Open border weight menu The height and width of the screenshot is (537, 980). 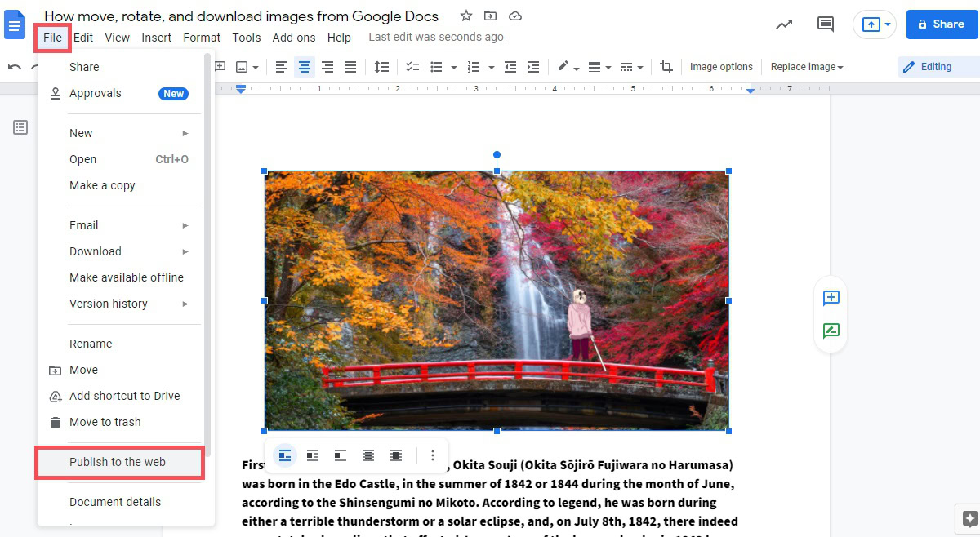click(599, 67)
